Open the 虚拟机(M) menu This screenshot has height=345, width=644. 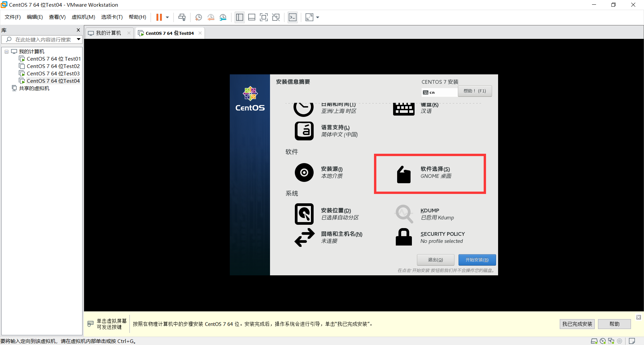pyautogui.click(x=84, y=17)
